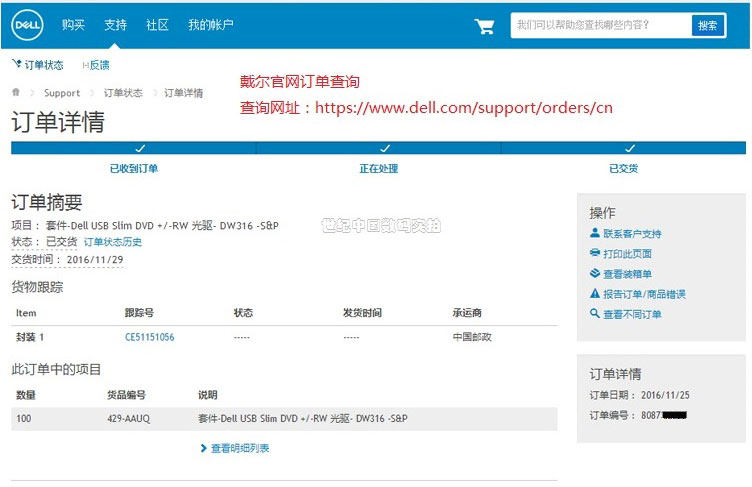Click 查看装箱单 link
This screenshot has height=487, width=752.
pos(627,274)
